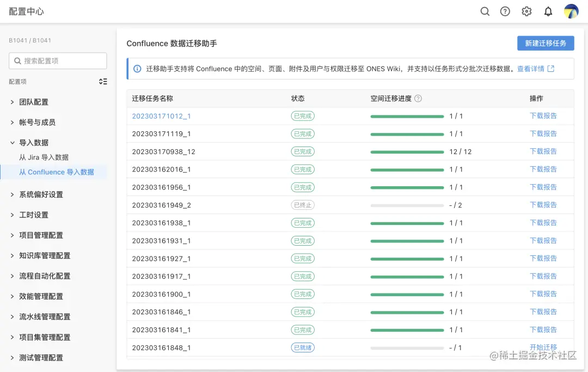588x372 pixels.
Task: Download report for 202303161938_1
Action: (x=543, y=223)
